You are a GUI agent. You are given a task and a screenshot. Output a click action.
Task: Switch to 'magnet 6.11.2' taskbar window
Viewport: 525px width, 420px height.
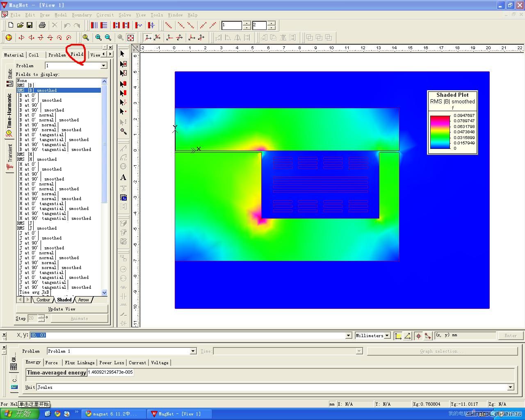pos(114,414)
